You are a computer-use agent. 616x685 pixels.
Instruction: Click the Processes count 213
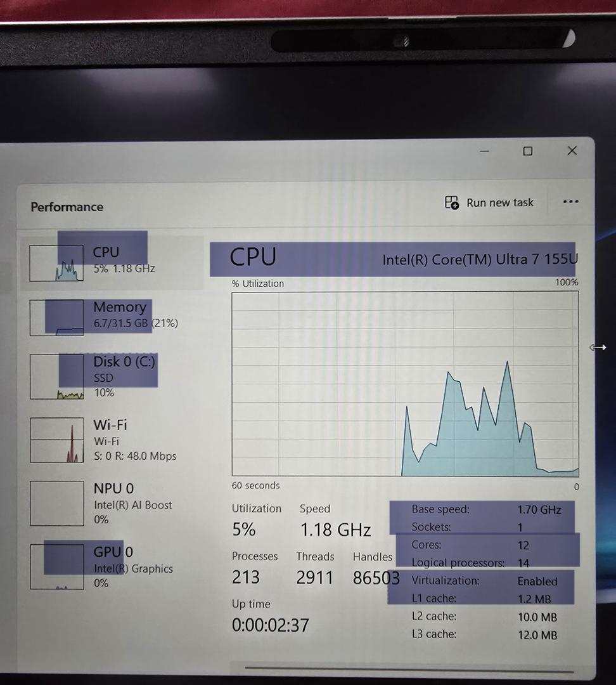[246, 577]
